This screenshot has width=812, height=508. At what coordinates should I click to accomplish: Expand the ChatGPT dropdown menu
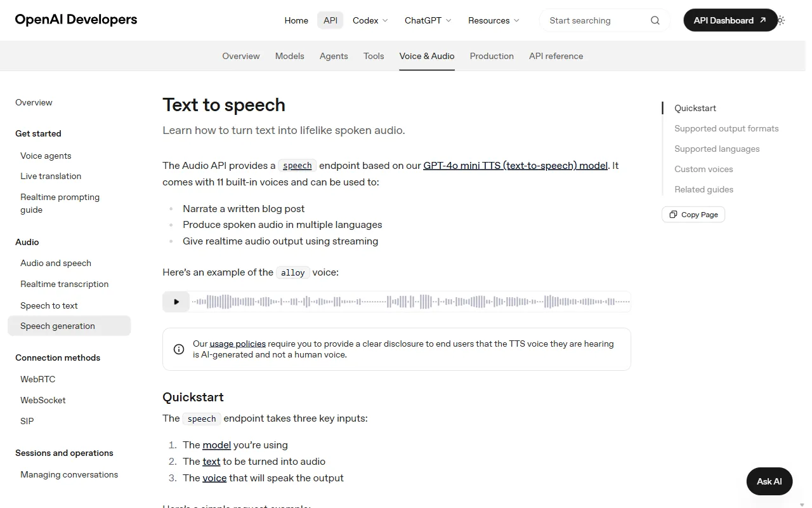coord(428,20)
